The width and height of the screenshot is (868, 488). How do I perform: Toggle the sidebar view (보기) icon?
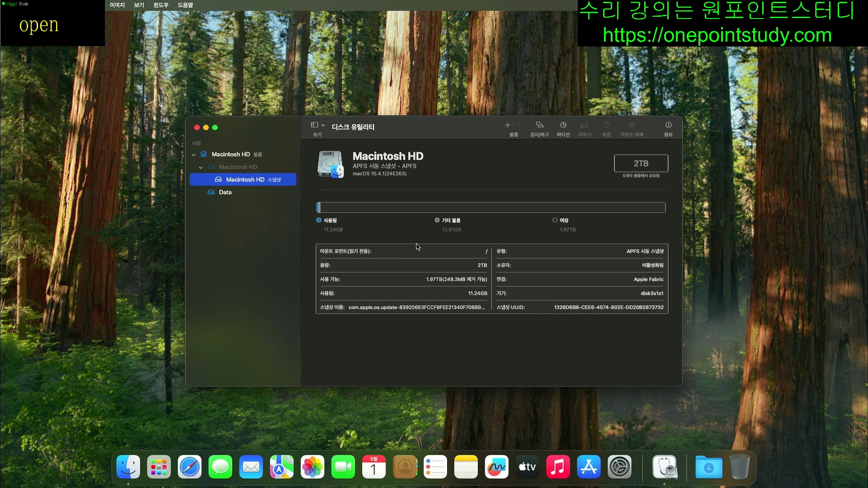tap(314, 125)
